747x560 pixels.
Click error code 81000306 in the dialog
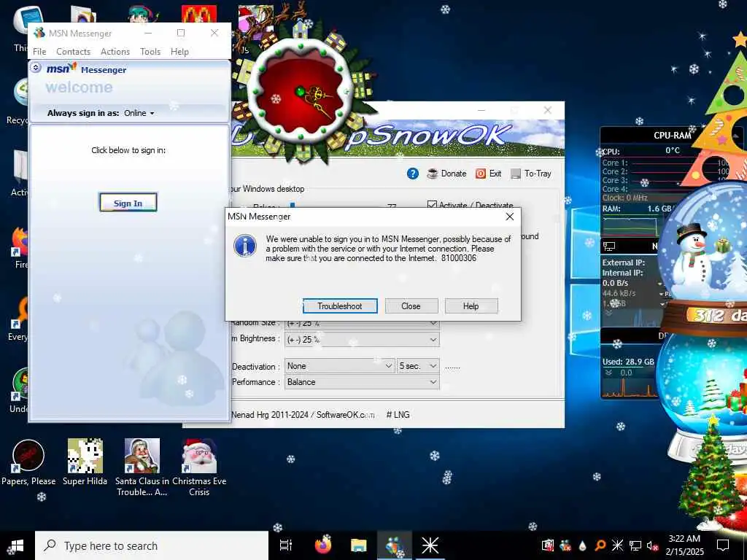[x=459, y=258]
